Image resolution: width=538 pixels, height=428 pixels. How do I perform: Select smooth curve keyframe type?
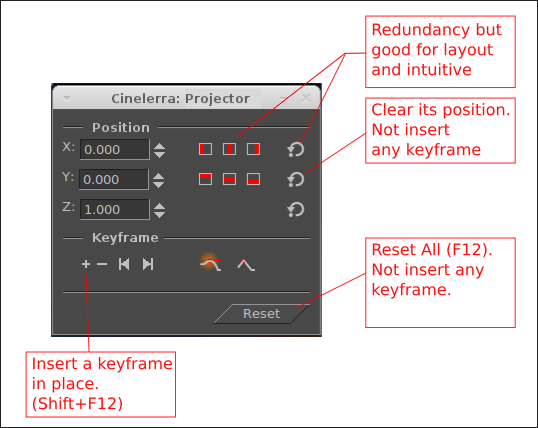point(210,265)
